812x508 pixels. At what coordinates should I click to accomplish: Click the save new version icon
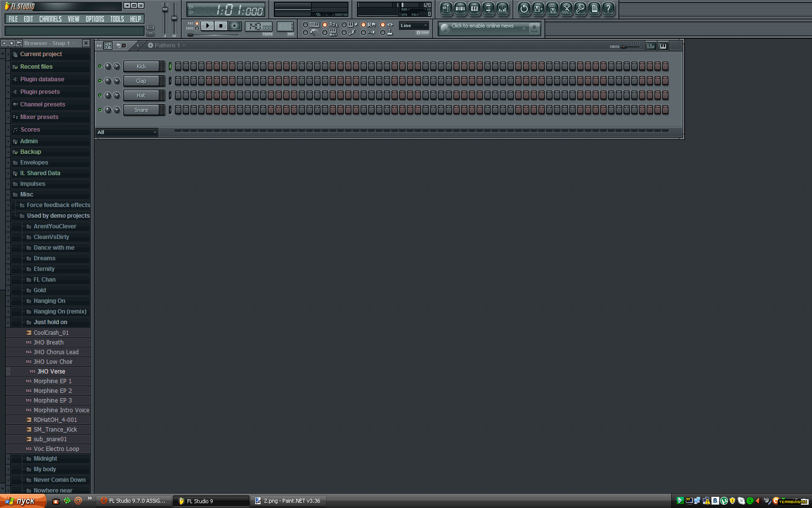[x=538, y=9]
